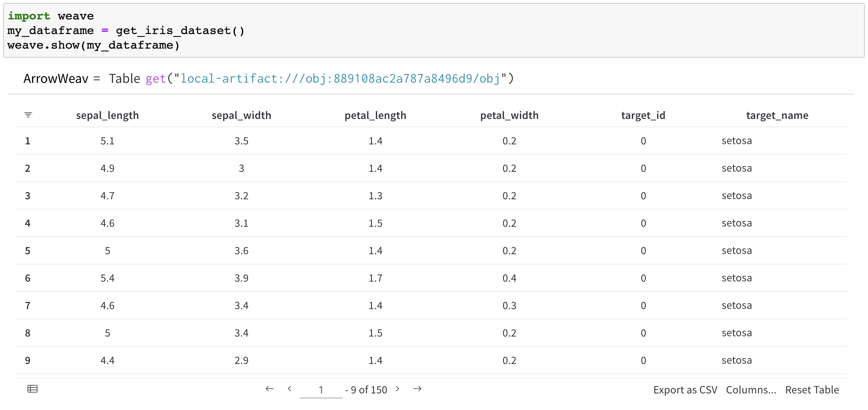868x410 pixels.
Task: Jump to last page with right arrow
Action: pyautogui.click(x=417, y=389)
